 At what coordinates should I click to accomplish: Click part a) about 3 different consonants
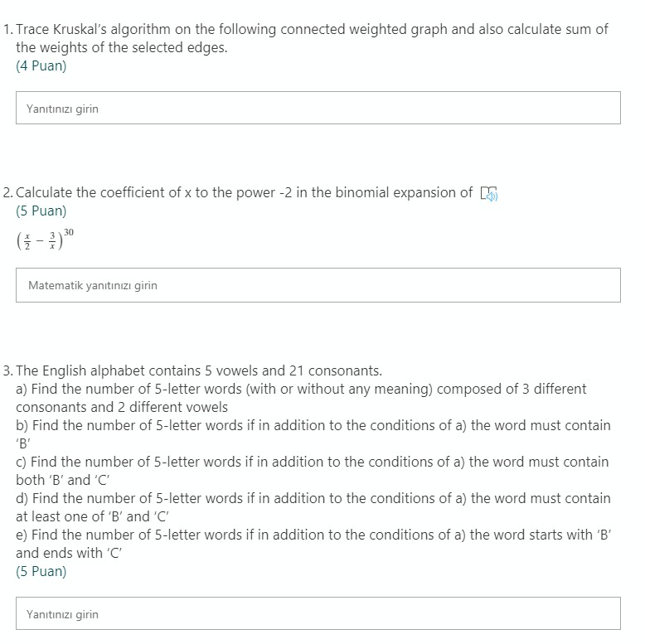click(x=301, y=398)
